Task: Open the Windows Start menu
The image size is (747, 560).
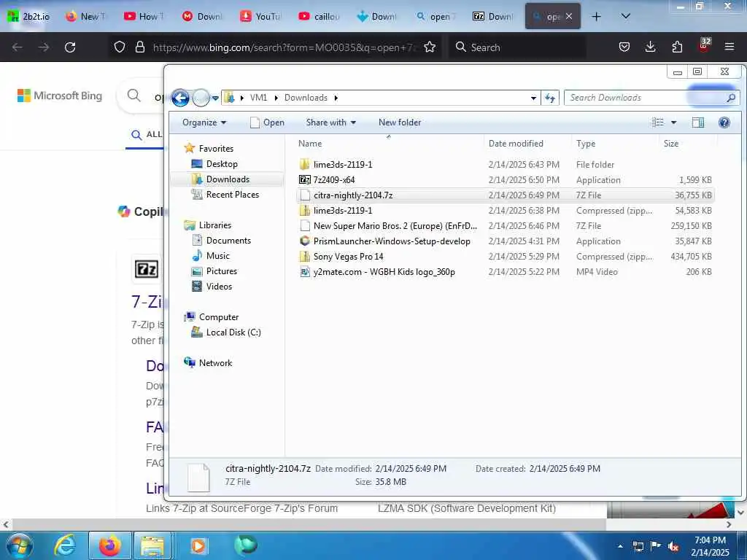Action: pyautogui.click(x=19, y=545)
